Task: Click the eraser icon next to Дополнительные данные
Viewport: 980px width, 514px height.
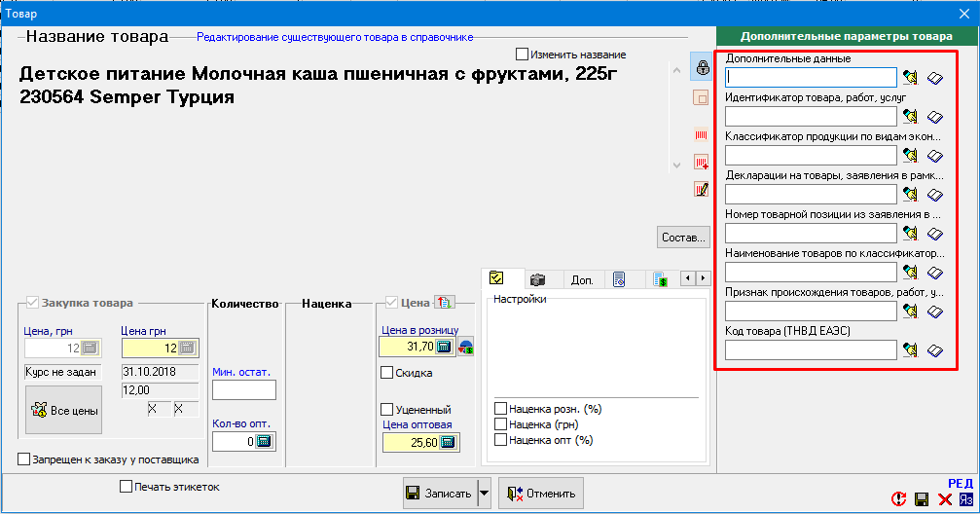Action: 935,78
